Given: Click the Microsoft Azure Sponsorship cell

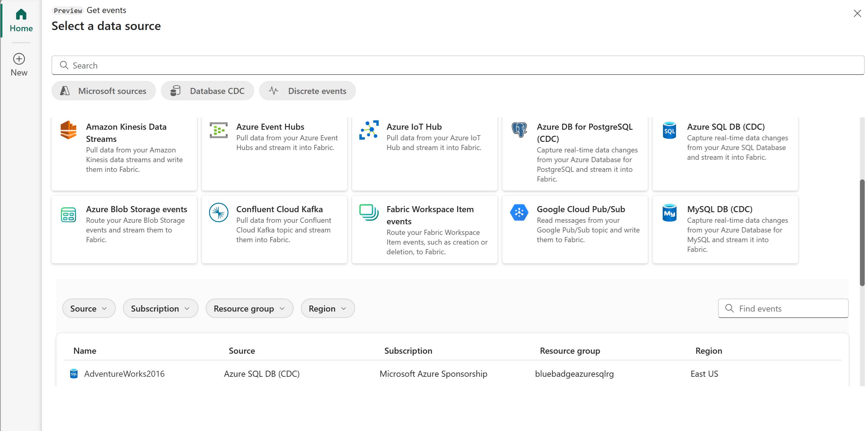Looking at the screenshot, I should [433, 374].
